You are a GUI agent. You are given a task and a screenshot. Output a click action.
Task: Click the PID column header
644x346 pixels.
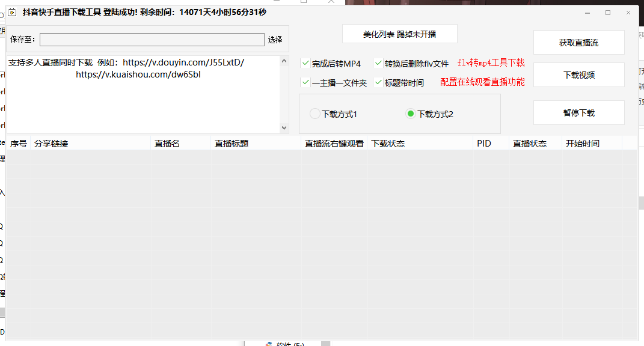coord(491,143)
